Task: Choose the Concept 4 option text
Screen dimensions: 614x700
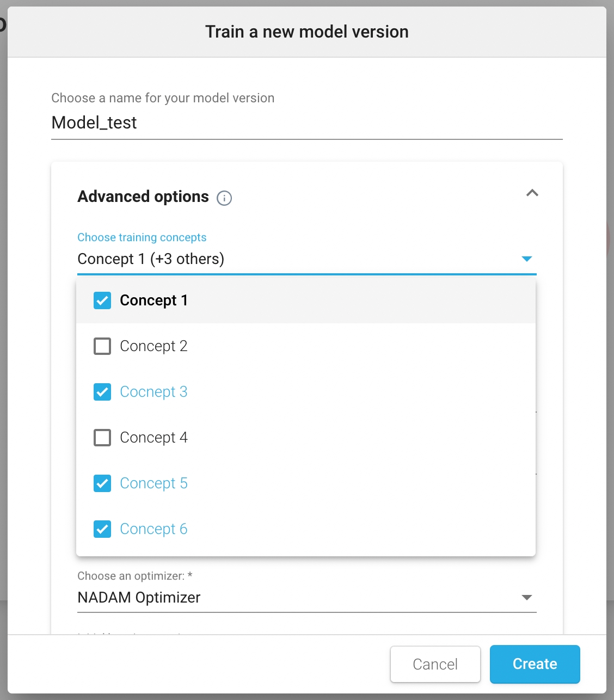Action: (x=153, y=438)
